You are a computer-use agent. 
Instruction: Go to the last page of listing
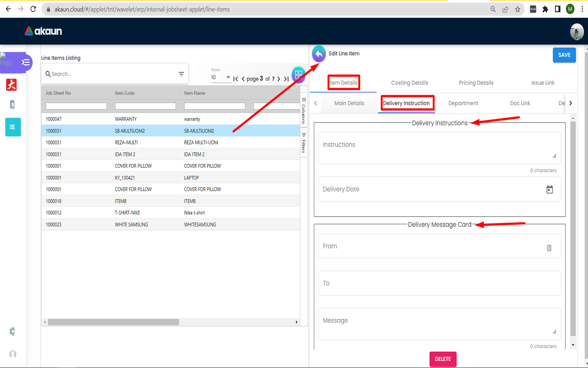pyautogui.click(x=286, y=79)
